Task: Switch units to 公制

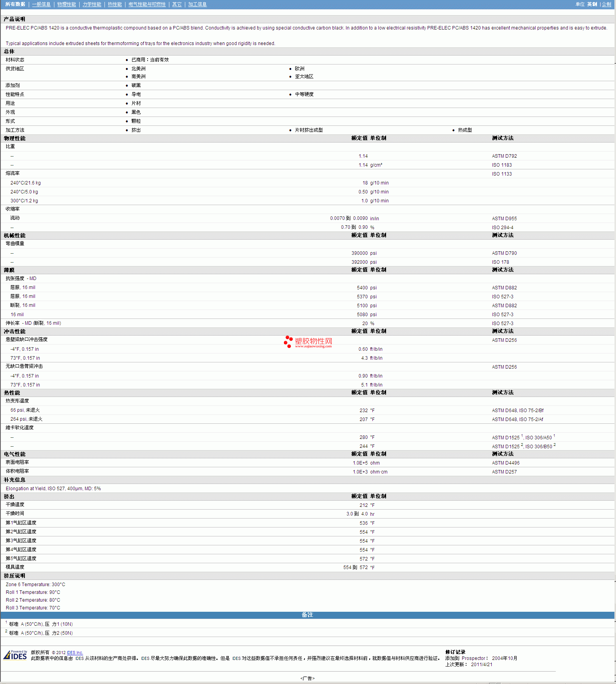Action: (x=606, y=4)
